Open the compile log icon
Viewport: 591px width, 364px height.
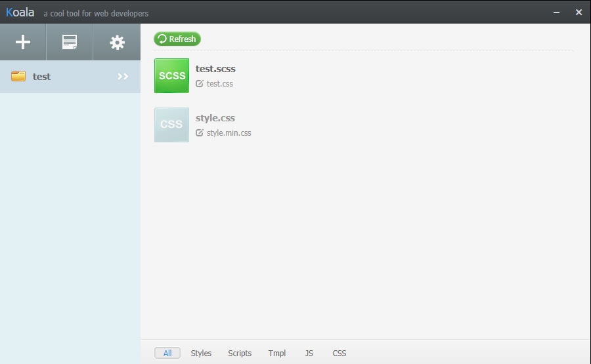[69, 43]
